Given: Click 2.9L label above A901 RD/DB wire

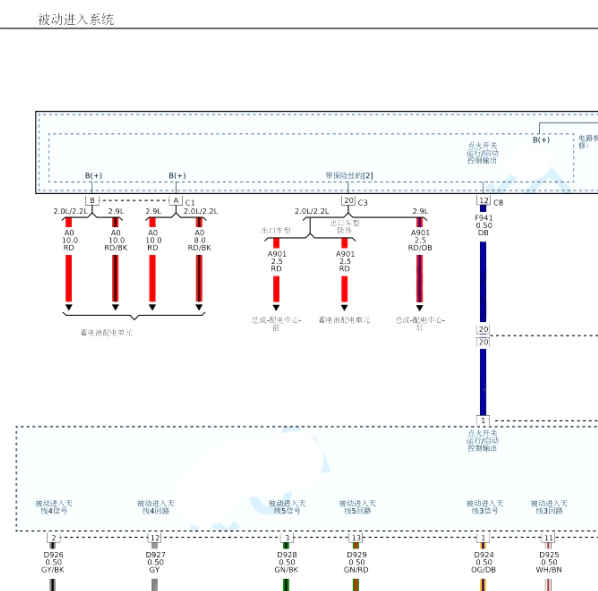Looking at the screenshot, I should (420, 211).
